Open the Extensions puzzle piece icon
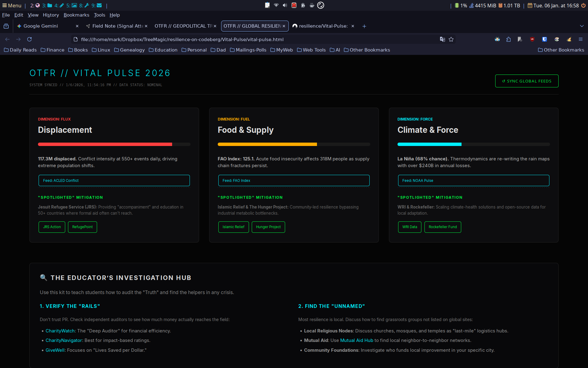588x368 pixels. (508, 39)
